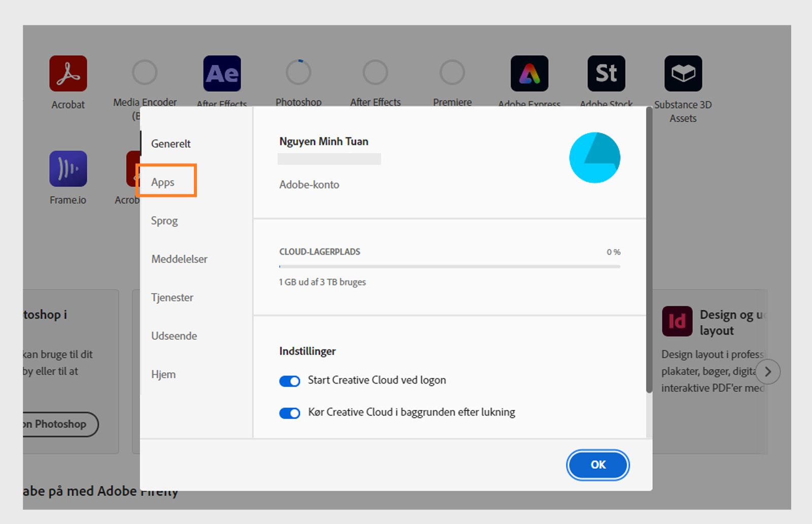
Task: Turn off Kør Creative Cloud i baggrunden efter lukning
Action: pyautogui.click(x=289, y=413)
